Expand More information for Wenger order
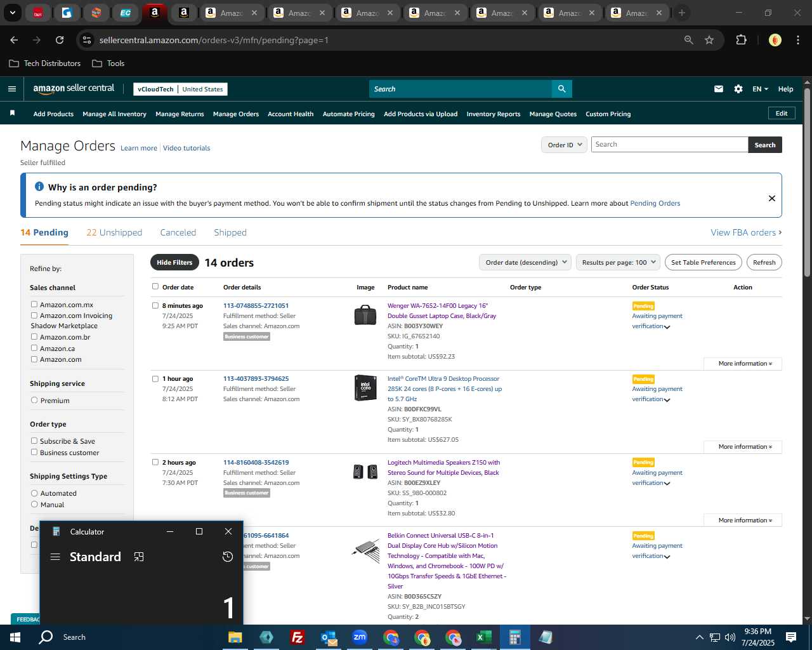This screenshot has height=650, width=812. coord(743,364)
